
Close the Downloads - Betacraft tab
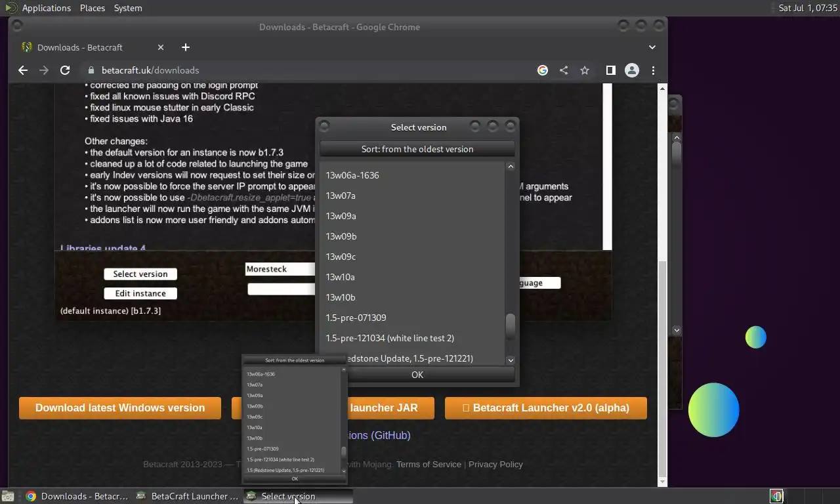pos(161,47)
